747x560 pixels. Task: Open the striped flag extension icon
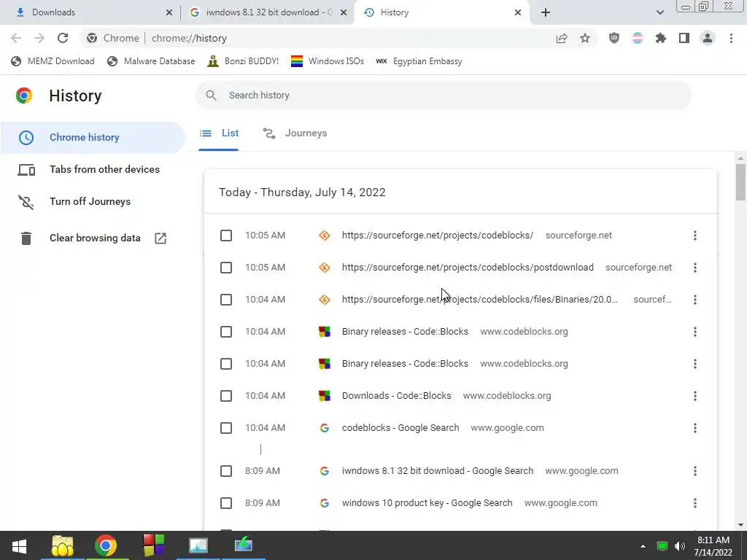coord(638,38)
